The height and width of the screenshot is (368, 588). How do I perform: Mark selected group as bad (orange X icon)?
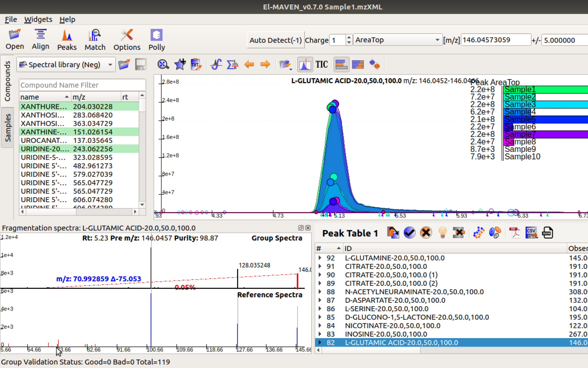pyautogui.click(x=426, y=233)
